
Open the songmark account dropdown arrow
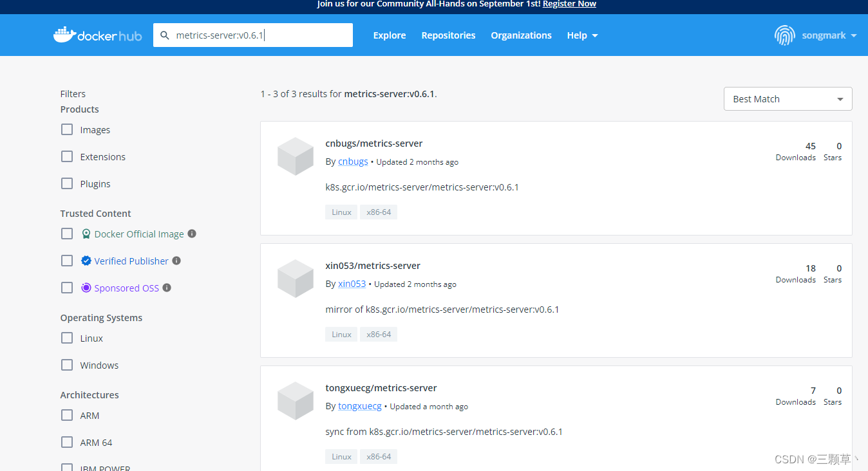[x=854, y=35]
